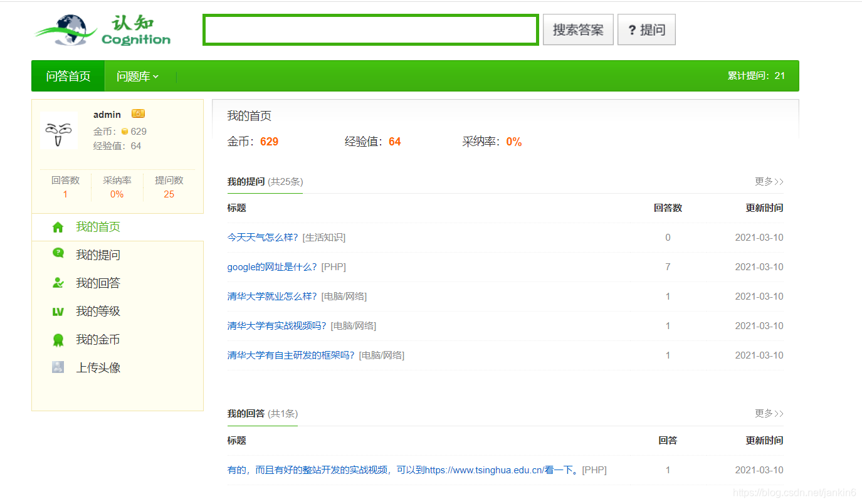This screenshot has width=862, height=504.
Task: Select the home icon beside 我的首页
Action: coord(57,226)
